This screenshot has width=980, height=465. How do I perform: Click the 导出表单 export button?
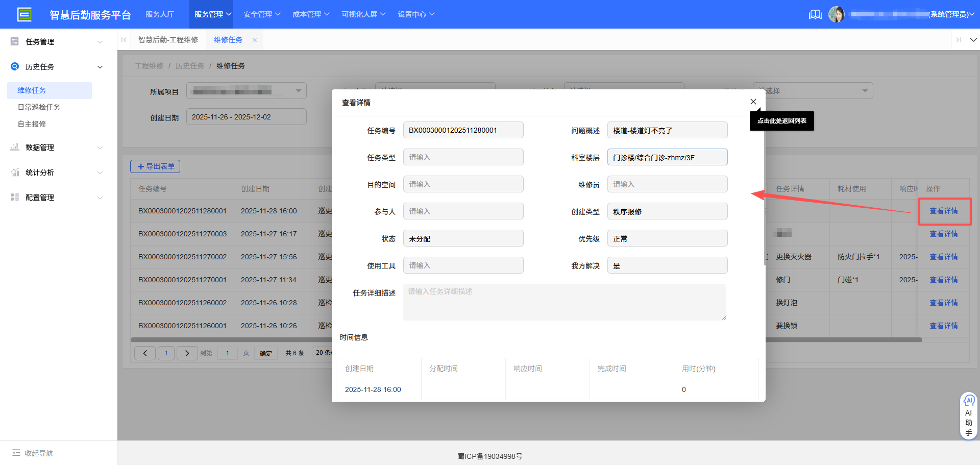[155, 166]
